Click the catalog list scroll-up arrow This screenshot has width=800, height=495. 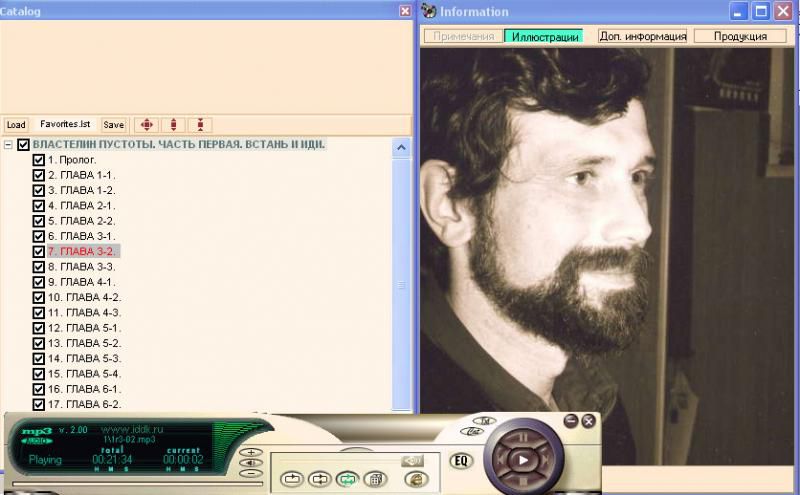coord(402,148)
